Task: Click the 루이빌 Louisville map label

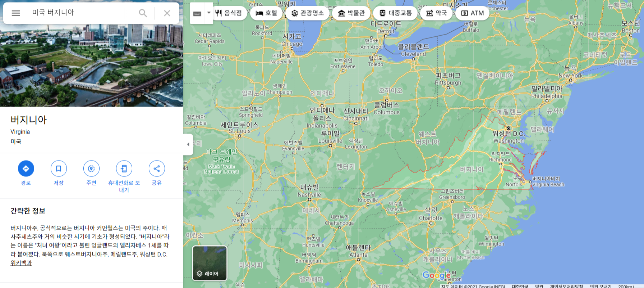Action: click(x=330, y=137)
